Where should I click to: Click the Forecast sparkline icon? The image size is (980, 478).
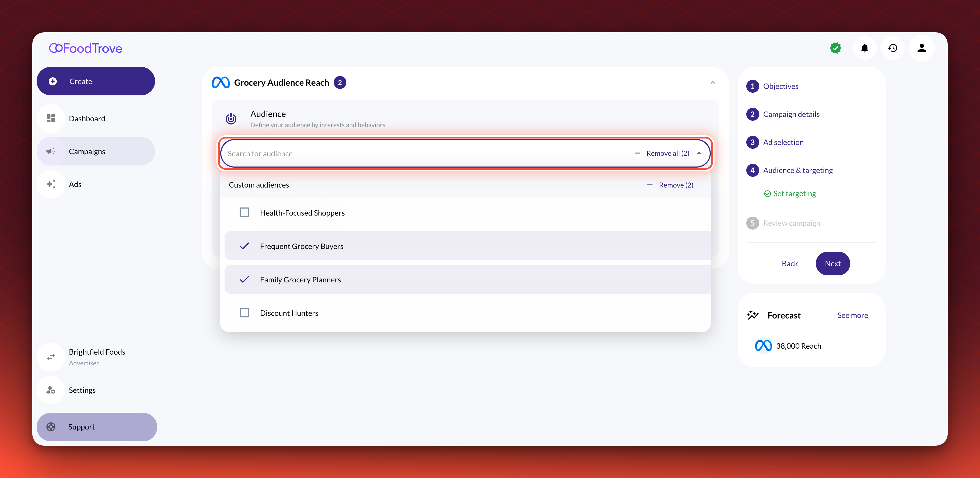tap(753, 315)
